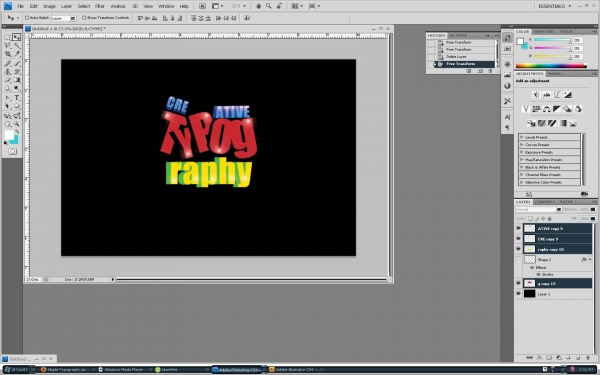This screenshot has width=600, height=375.
Task: Enable Show Transform Controls checkbox
Action: click(84, 18)
